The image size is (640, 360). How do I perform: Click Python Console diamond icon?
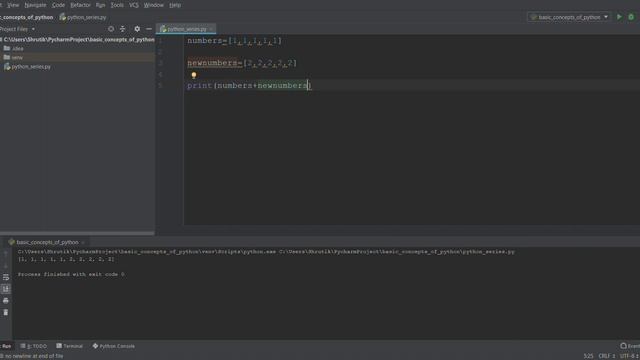click(x=95, y=346)
